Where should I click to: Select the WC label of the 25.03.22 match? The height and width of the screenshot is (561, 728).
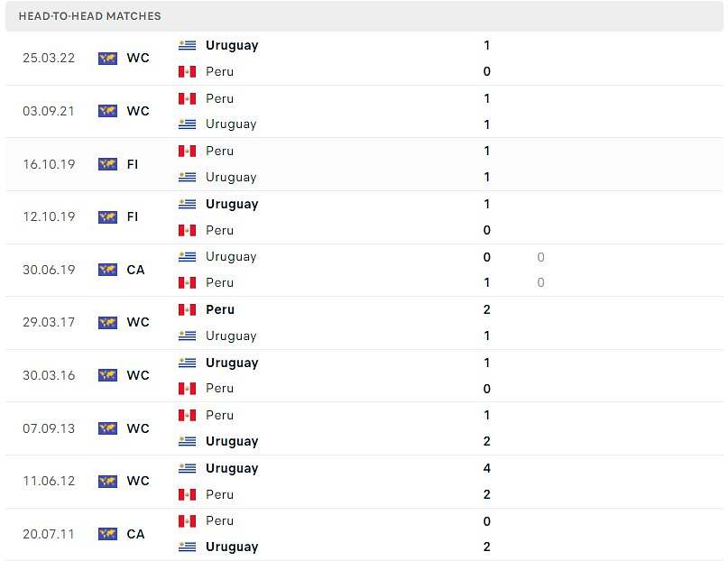(138, 58)
